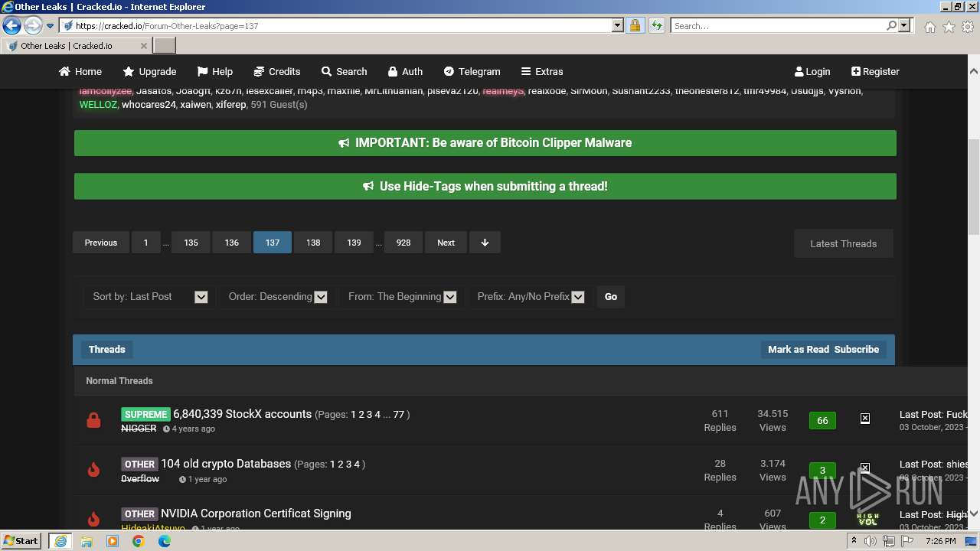Open the Hide-Tags announcement banner
The height and width of the screenshot is (551, 980).
(485, 186)
